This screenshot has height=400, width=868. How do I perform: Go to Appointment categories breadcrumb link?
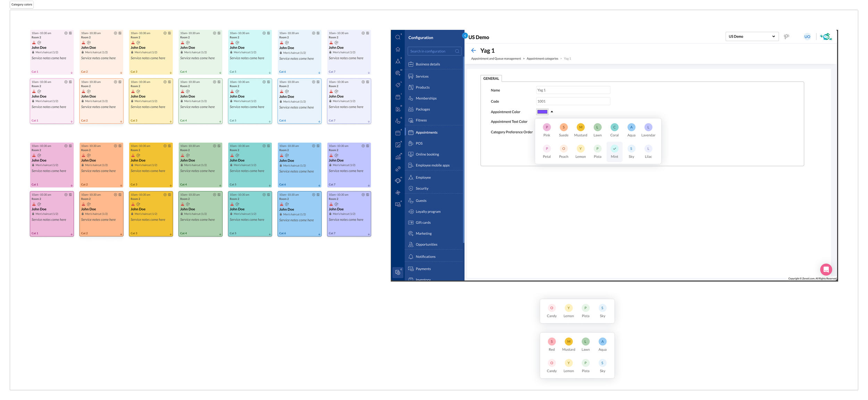tap(542, 59)
